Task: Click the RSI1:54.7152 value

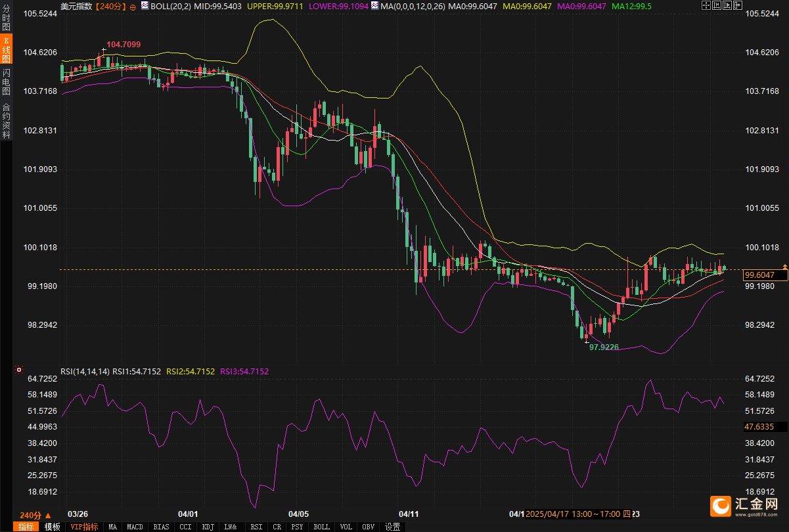Action: click(x=137, y=371)
